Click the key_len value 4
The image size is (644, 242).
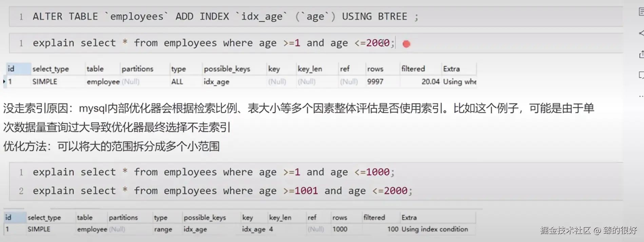tap(271, 229)
